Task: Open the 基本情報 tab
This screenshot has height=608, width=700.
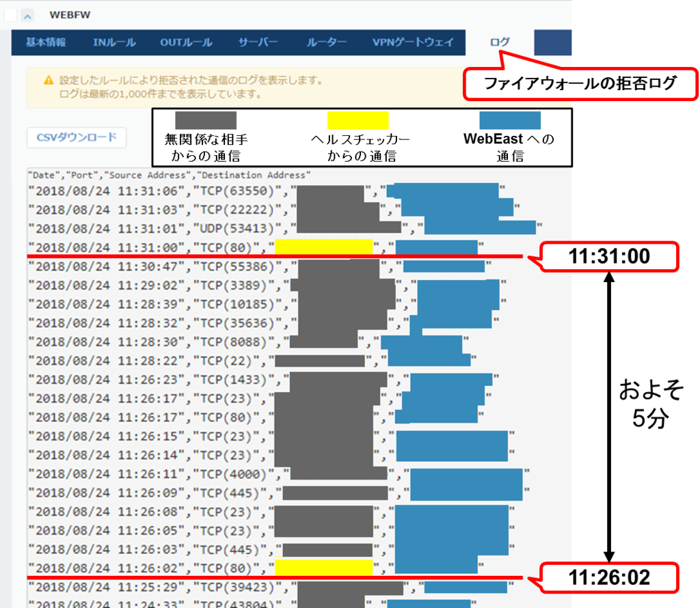Action: pos(46,42)
